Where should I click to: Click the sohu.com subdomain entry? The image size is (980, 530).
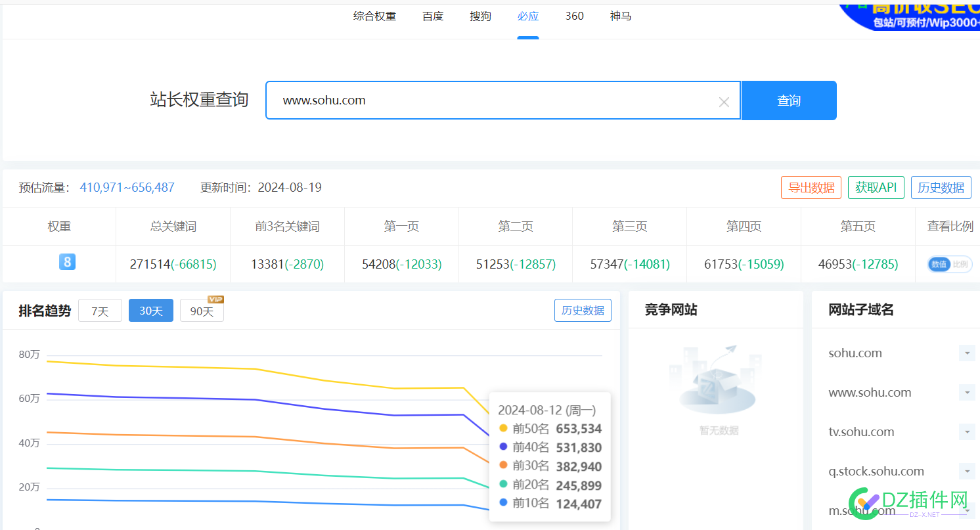(855, 353)
